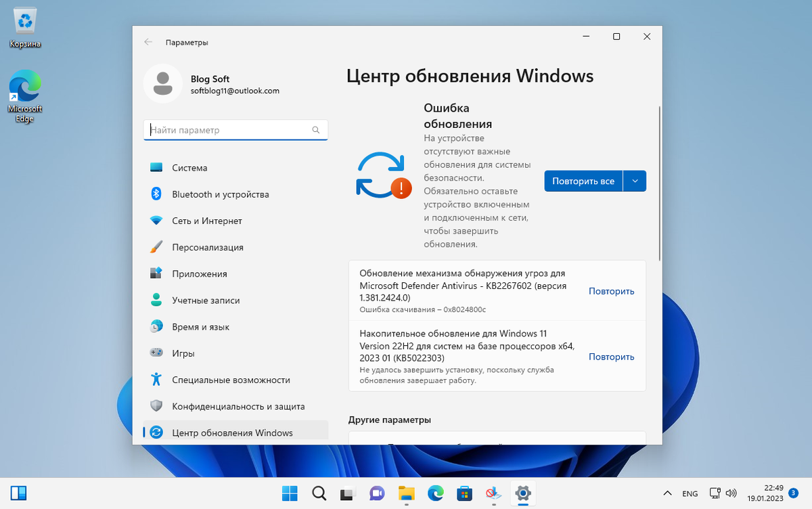Click the Центр обновления Windows page title

pos(470,76)
